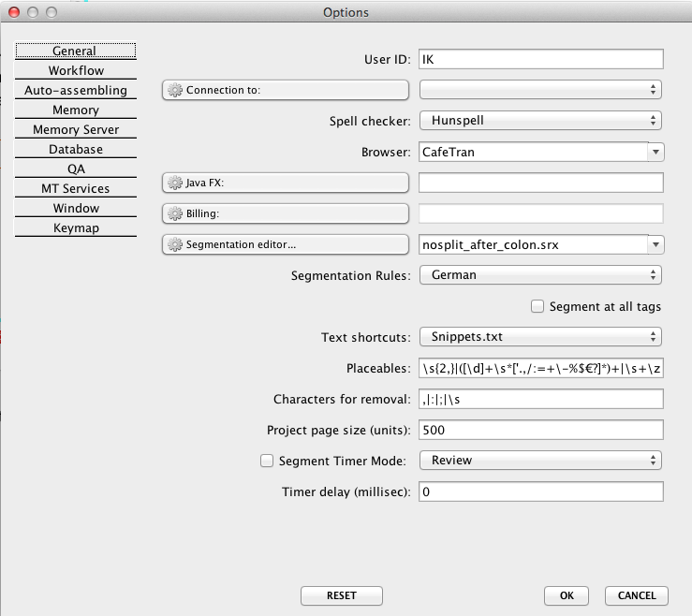Open the MT Services tab
This screenshot has height=616, width=692.
(x=76, y=188)
